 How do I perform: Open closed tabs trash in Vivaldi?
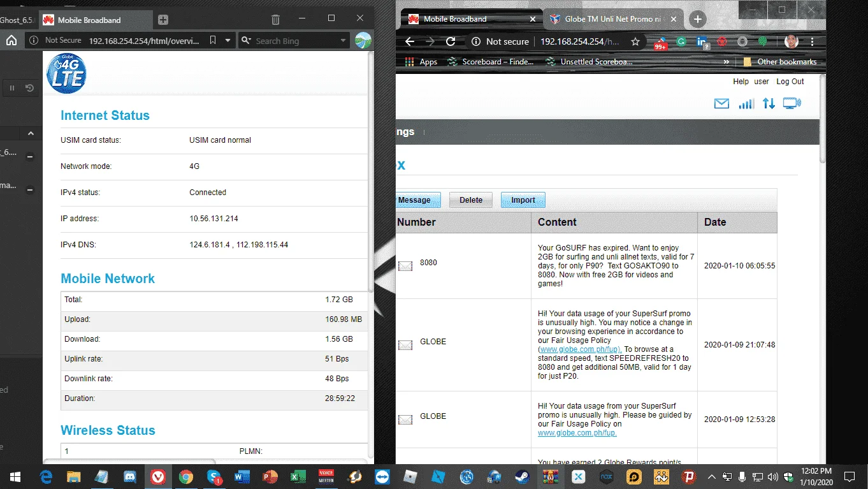tap(275, 20)
